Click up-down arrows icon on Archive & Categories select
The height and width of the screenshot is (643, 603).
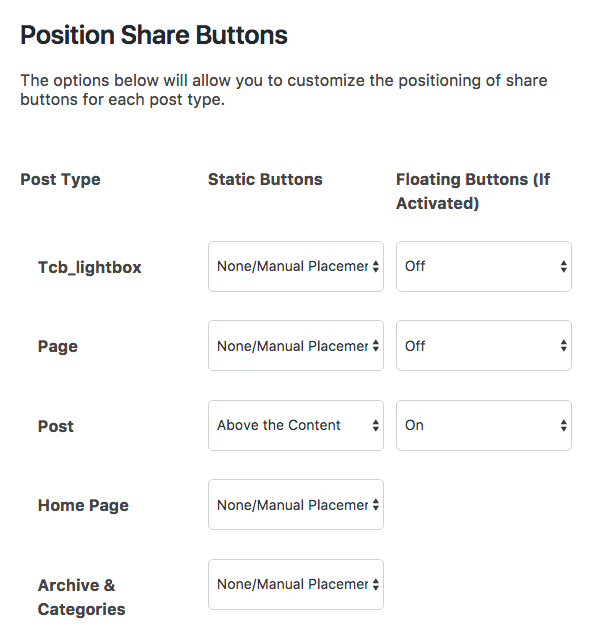point(376,584)
